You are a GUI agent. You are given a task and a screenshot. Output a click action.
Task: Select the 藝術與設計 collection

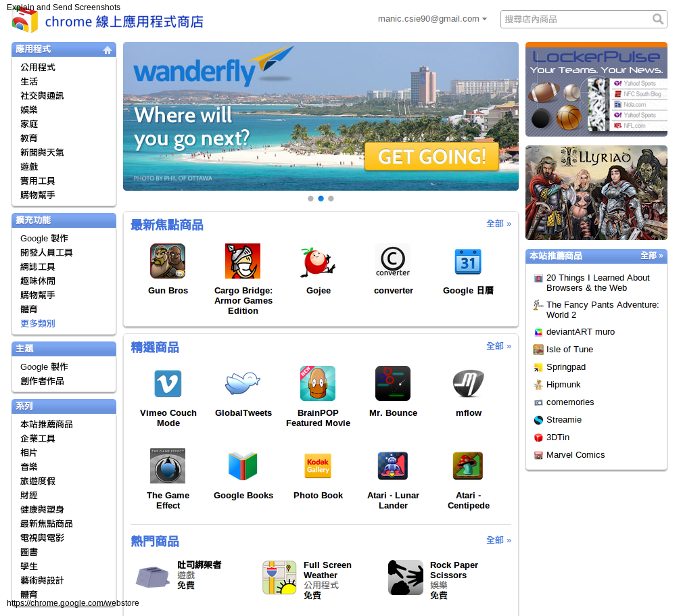pos(42,580)
